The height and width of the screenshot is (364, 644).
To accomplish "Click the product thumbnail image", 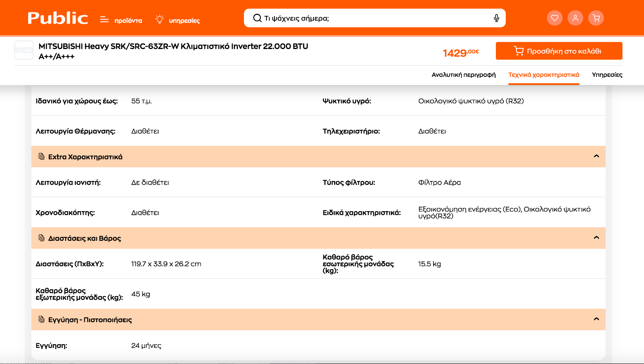I will (x=24, y=50).
